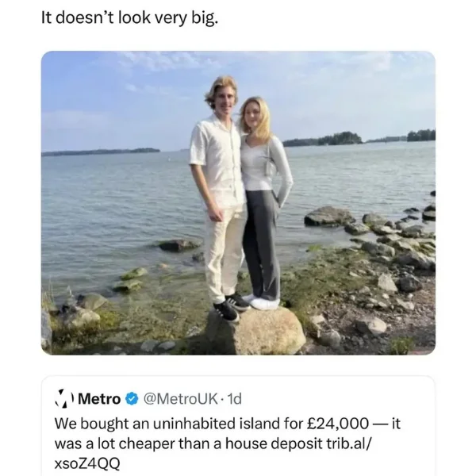Click the woman's white shoes
This screenshot has width=476, height=476.
pos(262,301)
